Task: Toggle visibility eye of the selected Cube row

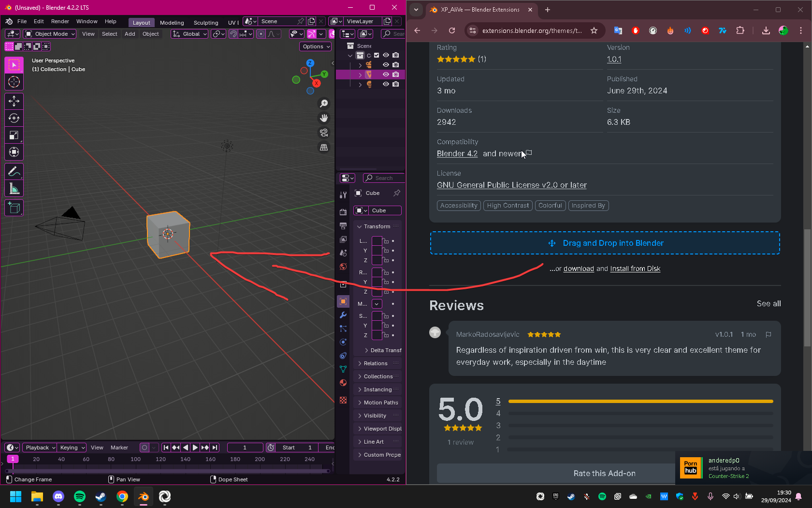Action: click(x=386, y=75)
